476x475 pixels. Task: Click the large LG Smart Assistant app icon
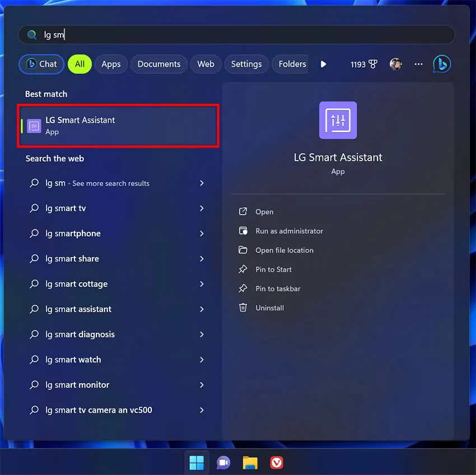(338, 120)
